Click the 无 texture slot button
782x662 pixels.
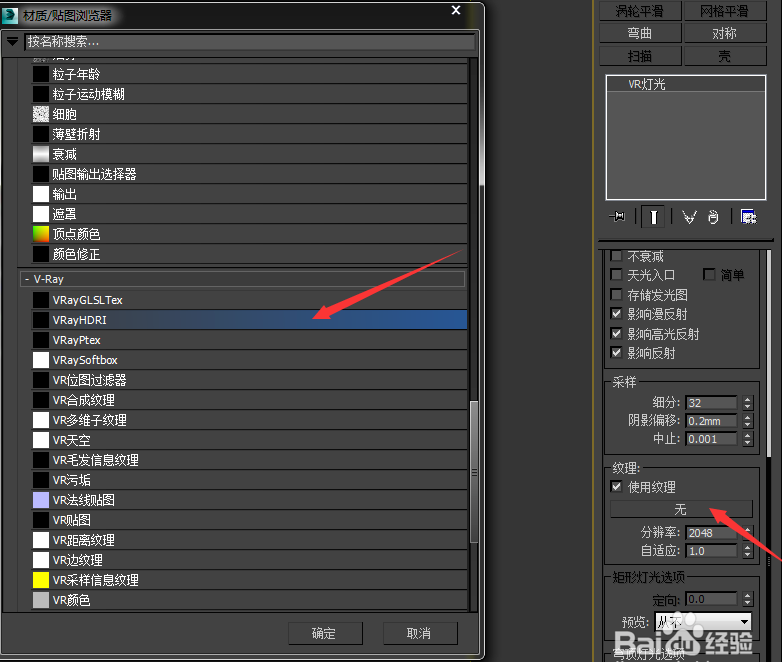[x=681, y=509]
